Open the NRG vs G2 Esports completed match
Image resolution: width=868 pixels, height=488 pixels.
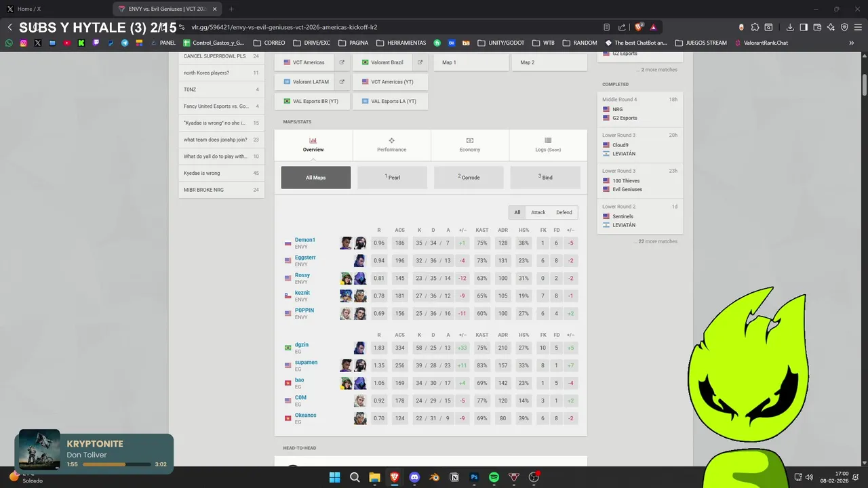tap(639, 108)
